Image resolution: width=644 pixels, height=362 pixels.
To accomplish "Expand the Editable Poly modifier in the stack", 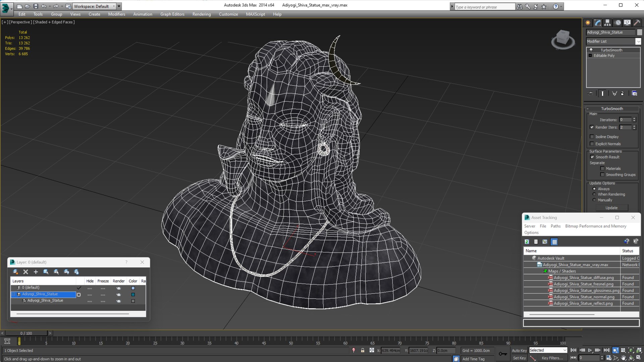I will (x=590, y=56).
